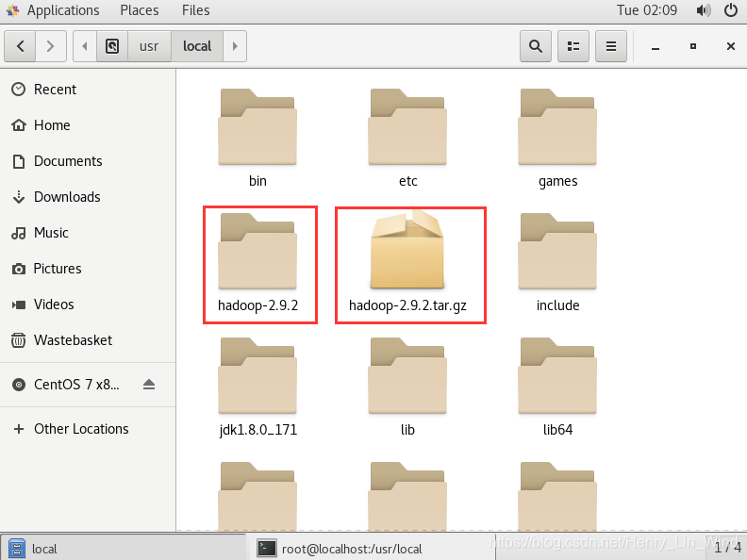Open Documents in the sidebar
This screenshot has width=747, height=560.
88,161
